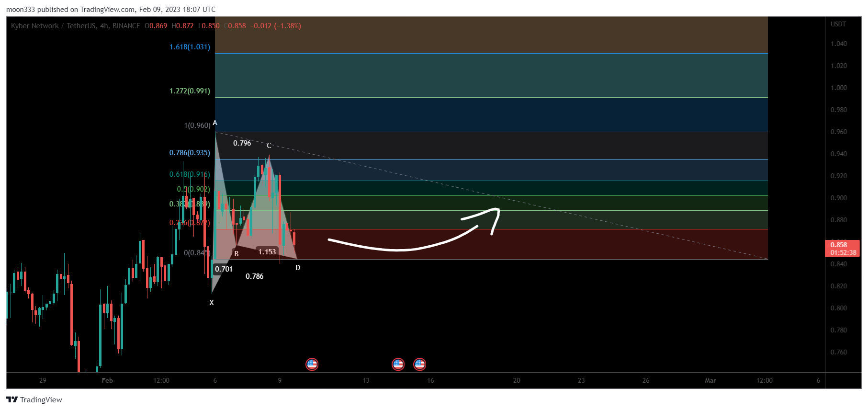The image size is (868, 410).
Task: Click the high value H0.872
Action: [x=182, y=26]
